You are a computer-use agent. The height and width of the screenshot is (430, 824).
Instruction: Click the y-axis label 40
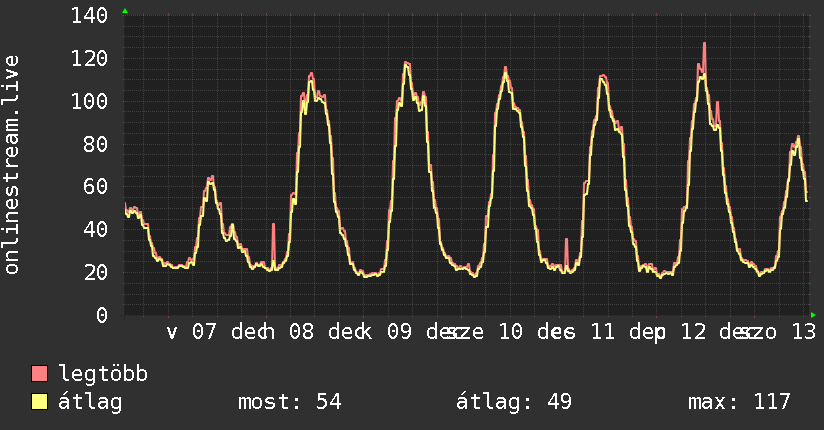(95, 230)
